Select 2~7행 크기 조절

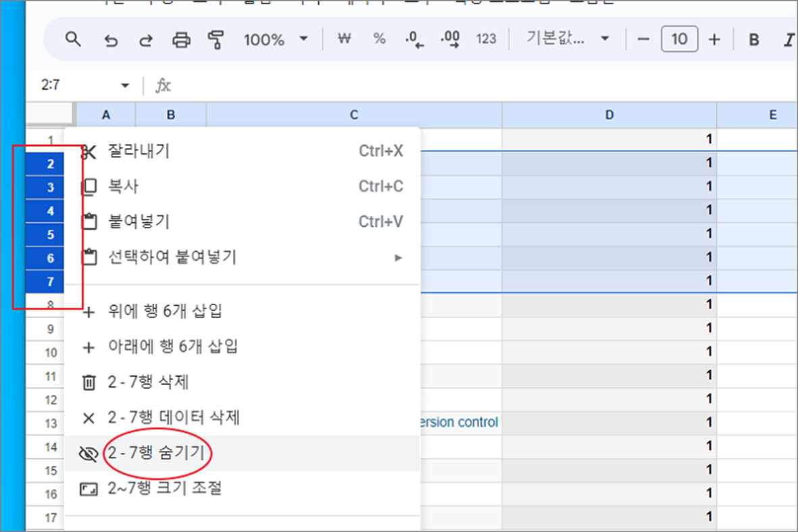(243, 488)
